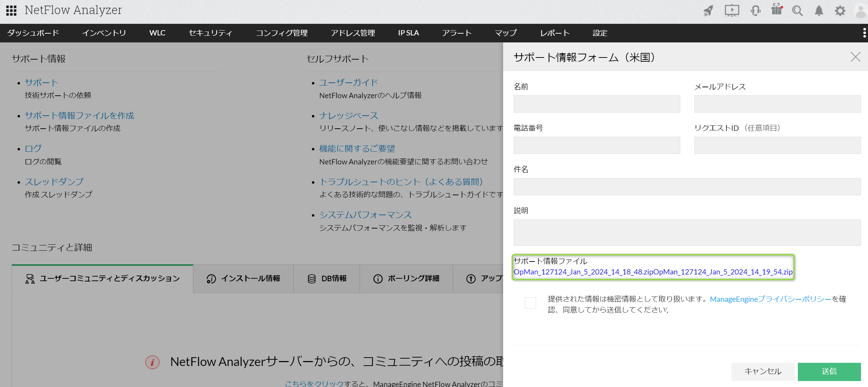Switch to the ポーリング詳細 tab
868x387 pixels.
(x=406, y=279)
